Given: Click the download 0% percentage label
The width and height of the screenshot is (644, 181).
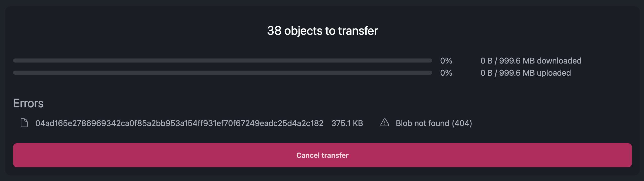Looking at the screenshot, I should coord(446,61).
